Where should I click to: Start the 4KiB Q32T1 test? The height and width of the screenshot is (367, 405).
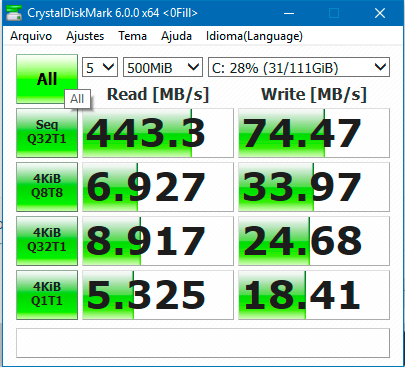click(x=47, y=241)
